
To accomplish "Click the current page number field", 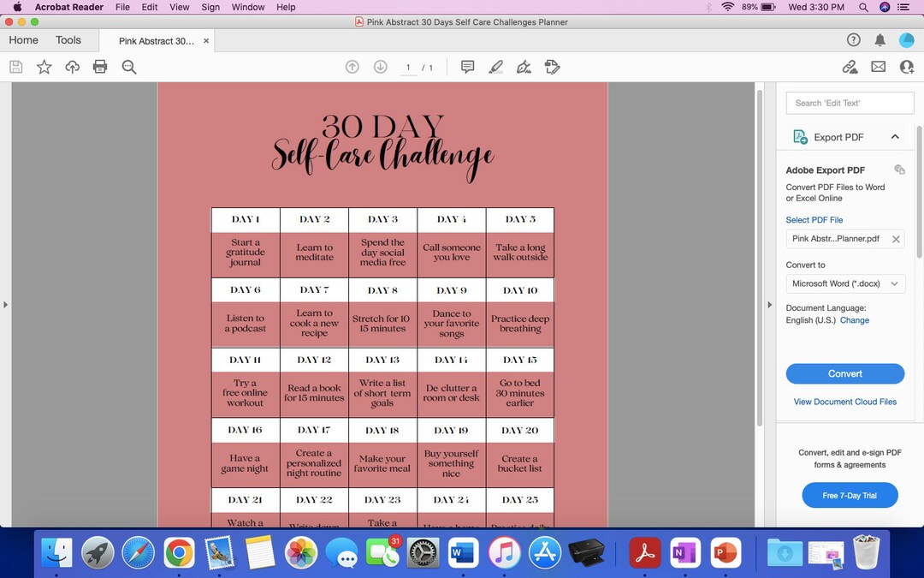I will (408, 68).
